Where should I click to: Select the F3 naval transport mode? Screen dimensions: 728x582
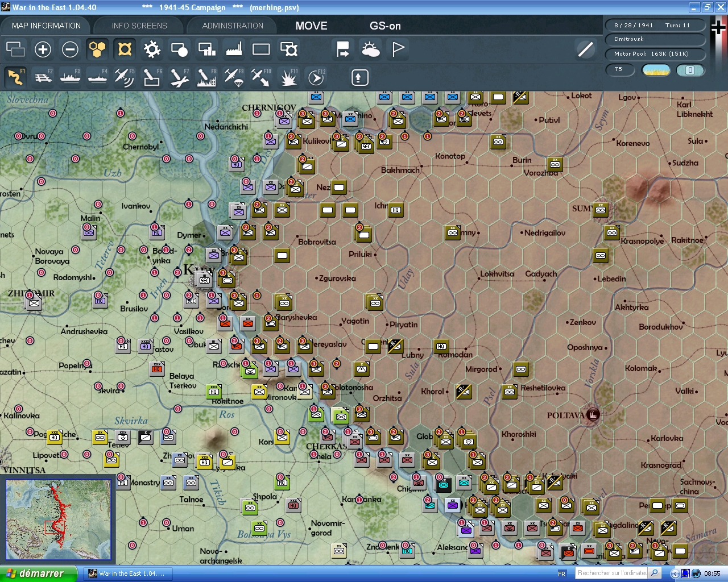pyautogui.click(x=71, y=77)
